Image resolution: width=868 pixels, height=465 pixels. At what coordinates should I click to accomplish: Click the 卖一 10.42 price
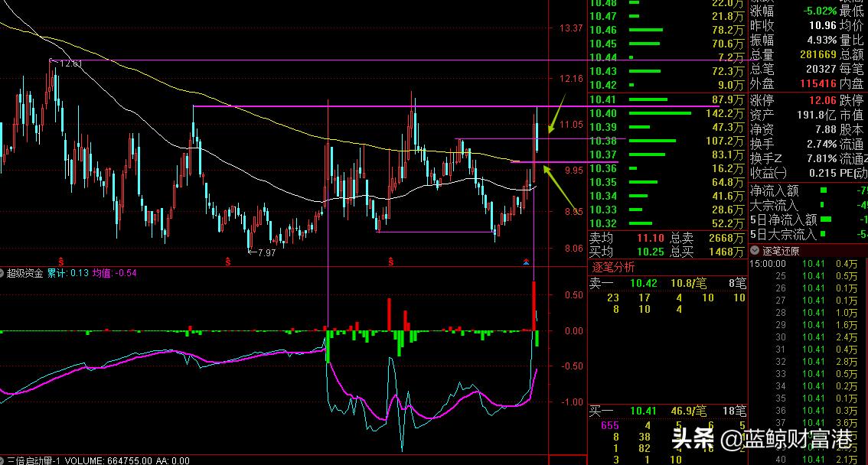644,284
